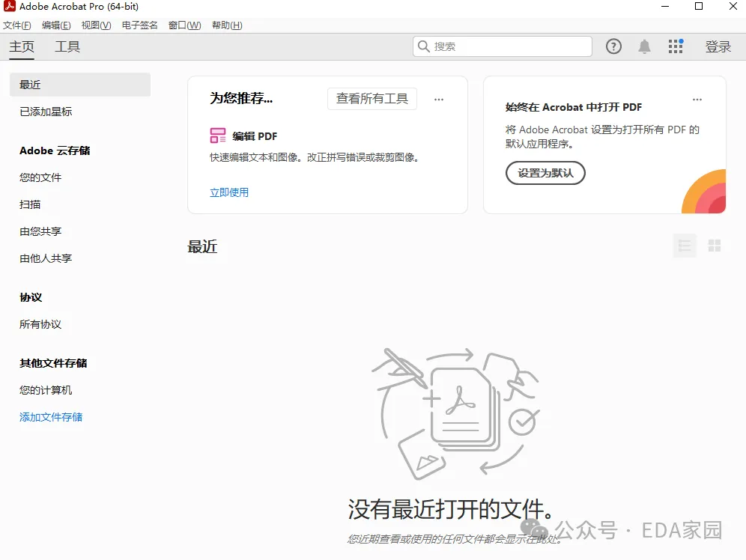This screenshot has width=746, height=560.
Task: Minimize the Acrobat window
Action: tap(665, 6)
